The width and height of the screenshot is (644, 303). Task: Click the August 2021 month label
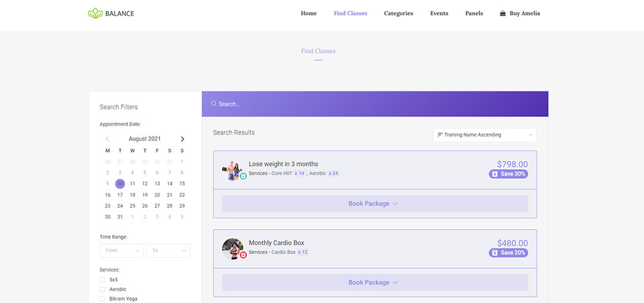tap(144, 139)
